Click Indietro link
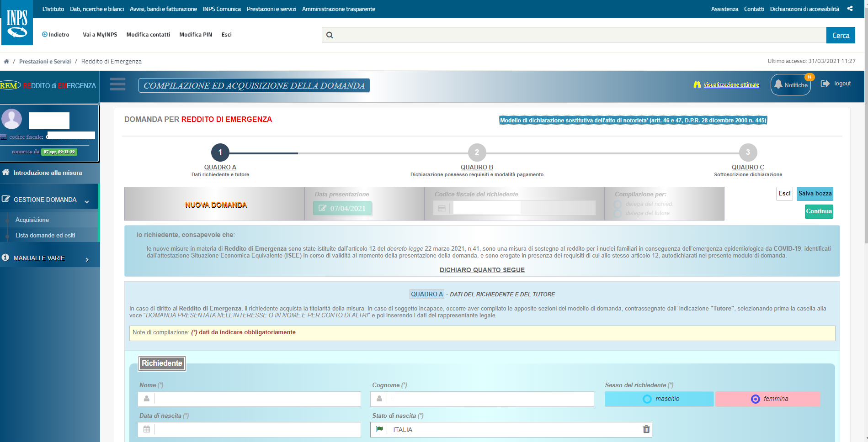 56,34
